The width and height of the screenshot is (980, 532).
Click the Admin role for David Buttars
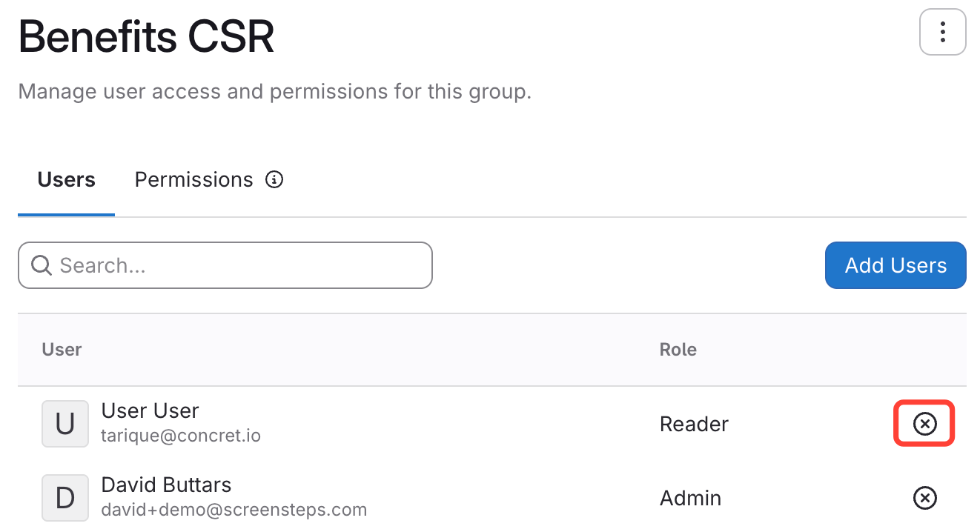[690, 498]
